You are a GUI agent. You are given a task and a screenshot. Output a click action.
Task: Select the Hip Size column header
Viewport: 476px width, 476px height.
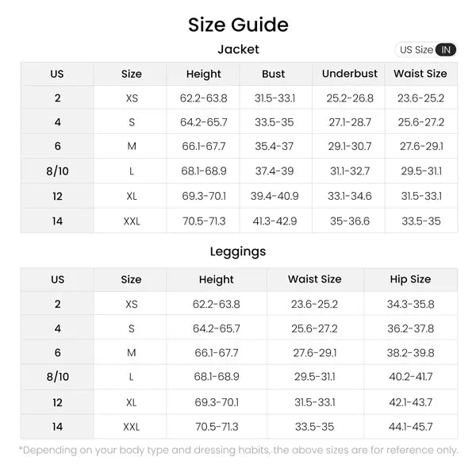pos(410,279)
